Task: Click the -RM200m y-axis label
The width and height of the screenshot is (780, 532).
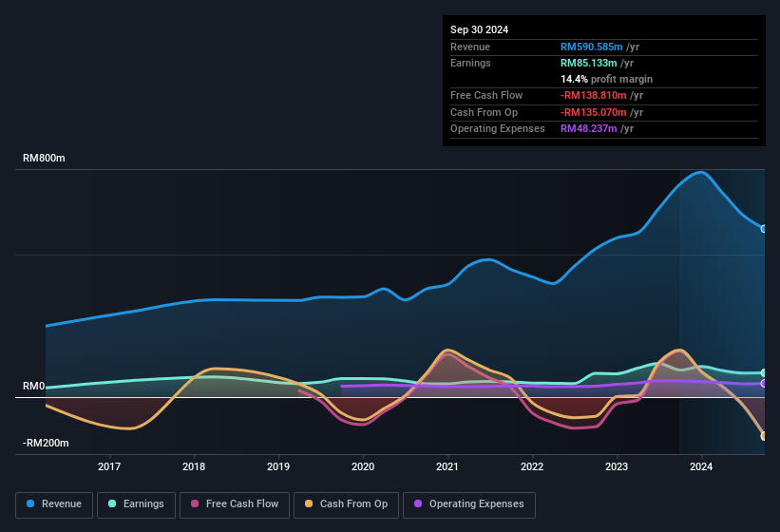Action: pyautogui.click(x=46, y=443)
